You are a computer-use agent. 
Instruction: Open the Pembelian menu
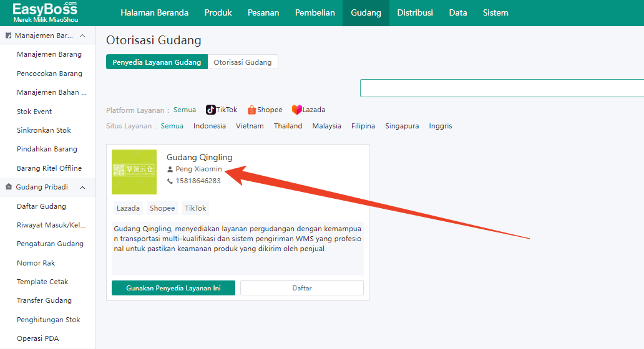coord(315,12)
